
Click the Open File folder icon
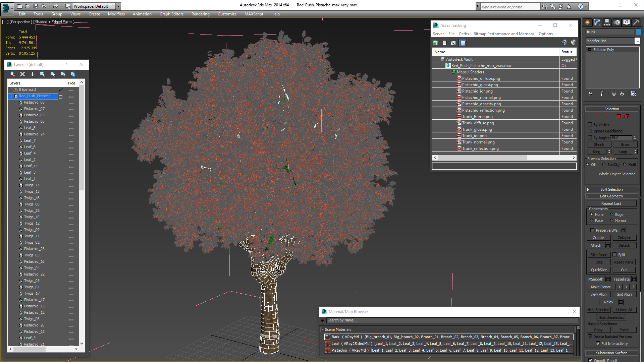(28, 6)
